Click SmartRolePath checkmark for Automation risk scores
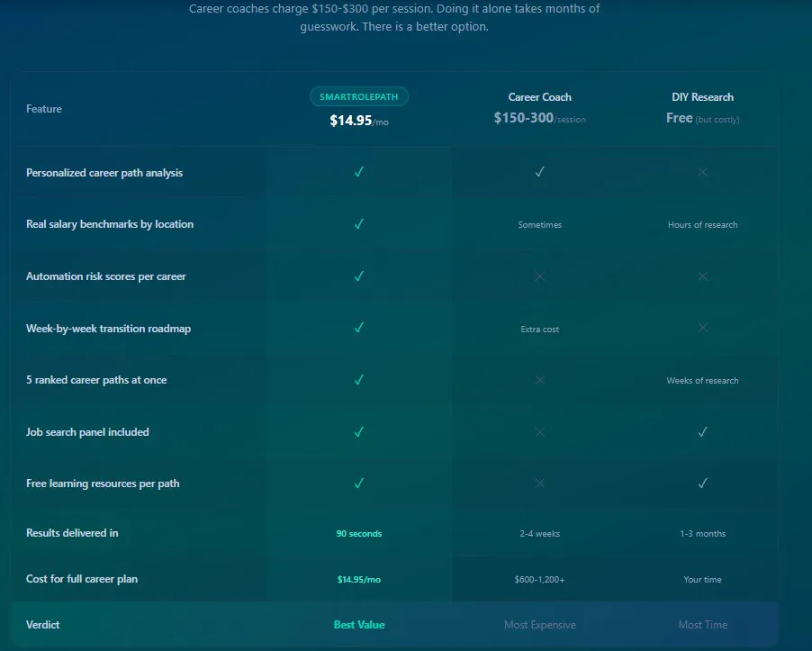This screenshot has width=812, height=651. (x=359, y=276)
